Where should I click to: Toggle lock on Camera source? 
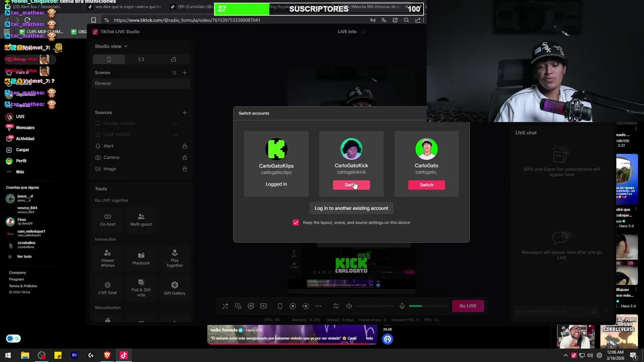[185, 157]
